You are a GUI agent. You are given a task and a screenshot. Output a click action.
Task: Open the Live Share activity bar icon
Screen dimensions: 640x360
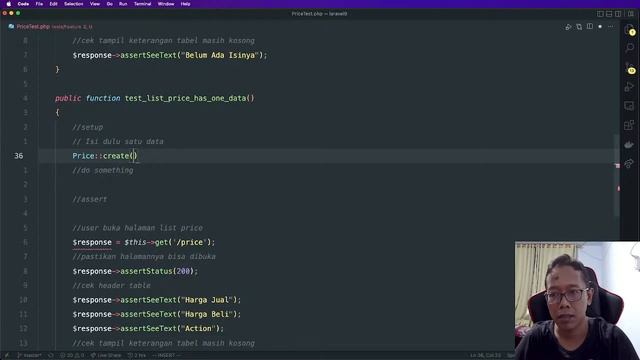point(629,164)
